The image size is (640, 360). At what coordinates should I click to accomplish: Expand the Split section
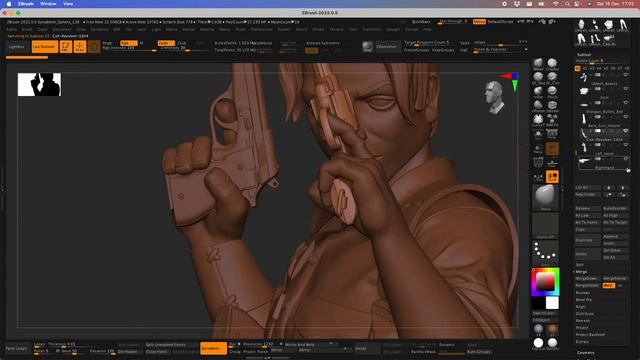(580, 264)
